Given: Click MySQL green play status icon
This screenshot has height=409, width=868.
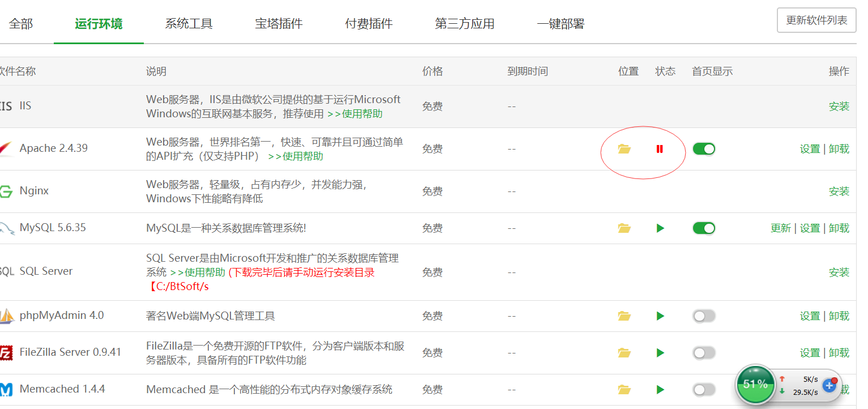Looking at the screenshot, I should tap(660, 228).
